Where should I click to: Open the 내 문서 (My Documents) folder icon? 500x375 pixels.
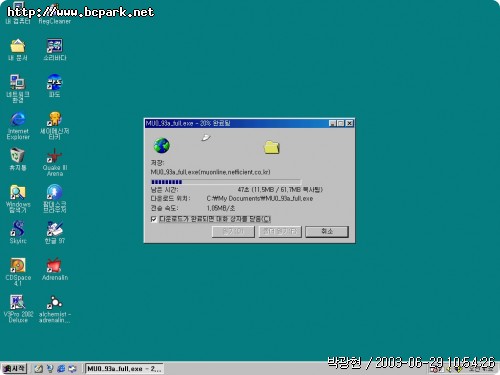[18, 49]
